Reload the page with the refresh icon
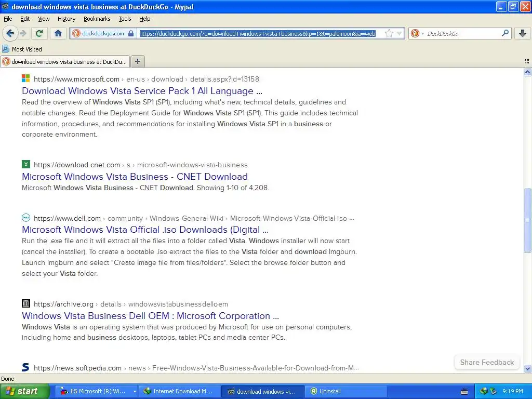This screenshot has width=532, height=399. click(x=39, y=33)
